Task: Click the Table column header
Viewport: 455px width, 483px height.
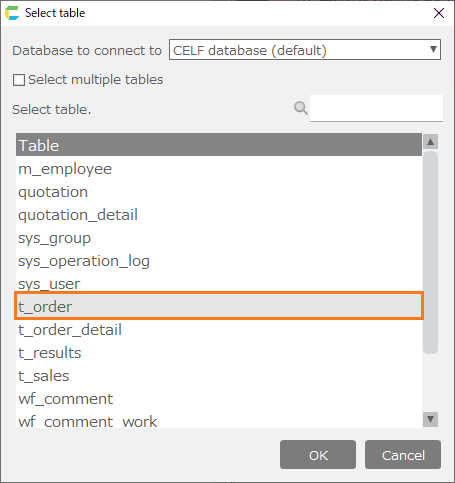Action: click(x=219, y=145)
